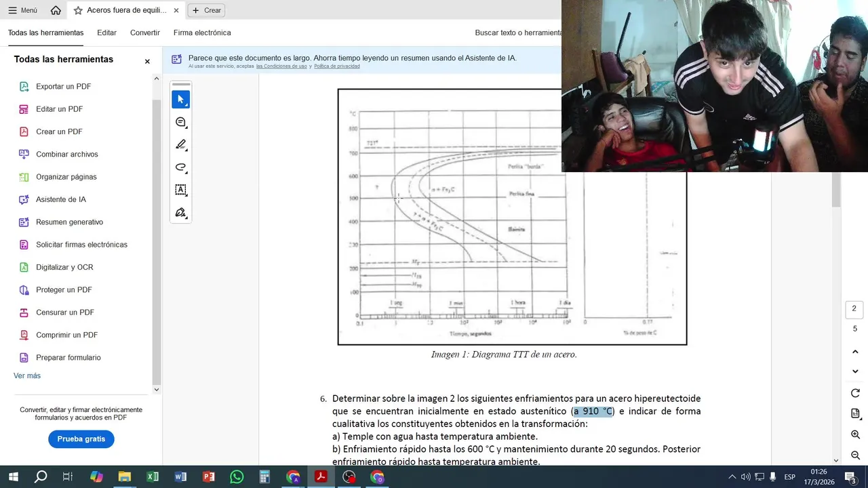Screen dimensions: 868x488
Task: Close the Todas las herramientas panel
Action: (147, 61)
